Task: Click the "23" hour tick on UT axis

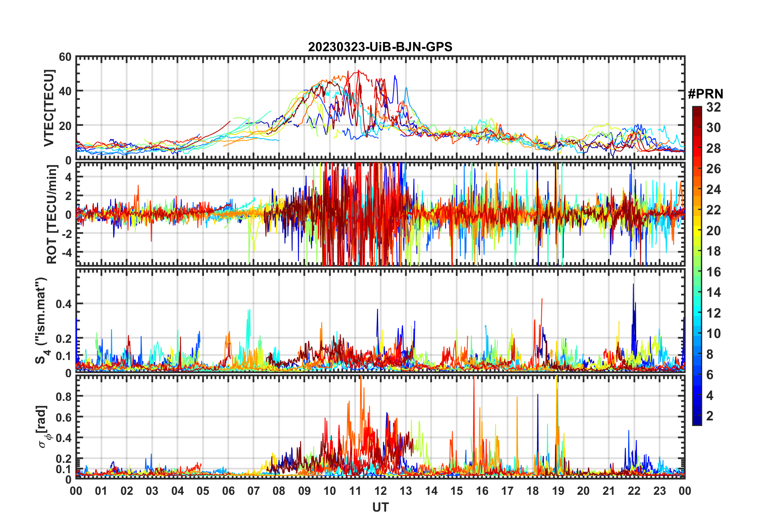Action: click(659, 491)
